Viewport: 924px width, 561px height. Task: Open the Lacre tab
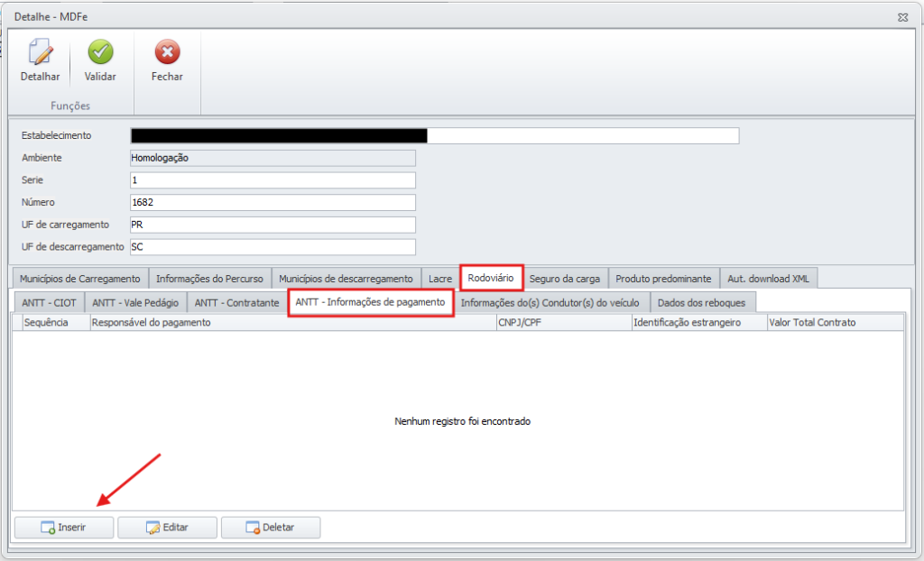pyautogui.click(x=440, y=279)
